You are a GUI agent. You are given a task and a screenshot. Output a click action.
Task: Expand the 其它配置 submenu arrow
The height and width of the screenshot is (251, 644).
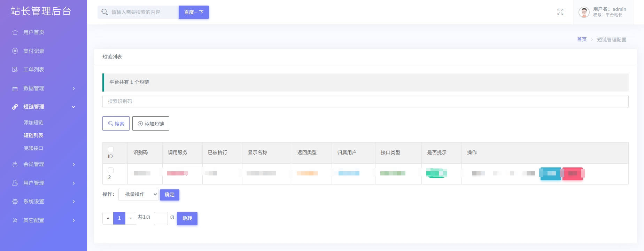[74, 220]
